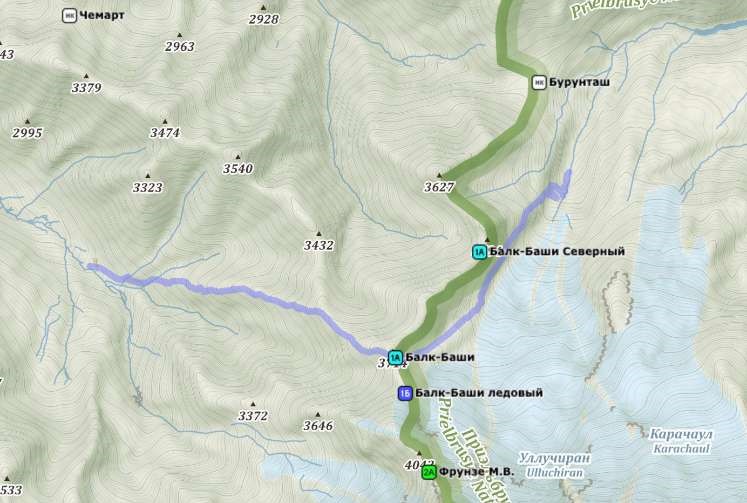Select the cyan 1A icon for Балк-Баши
The width and height of the screenshot is (747, 503).
(395, 357)
